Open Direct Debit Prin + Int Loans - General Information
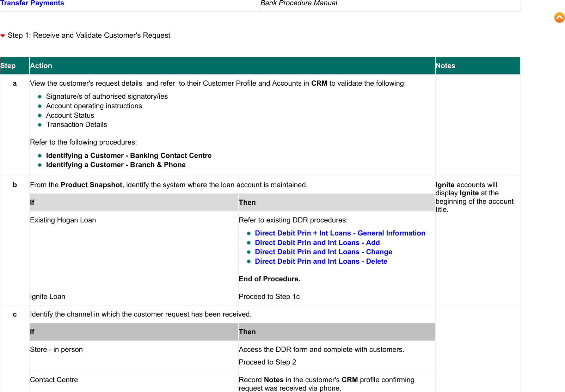The height and width of the screenshot is (392, 565). click(340, 233)
